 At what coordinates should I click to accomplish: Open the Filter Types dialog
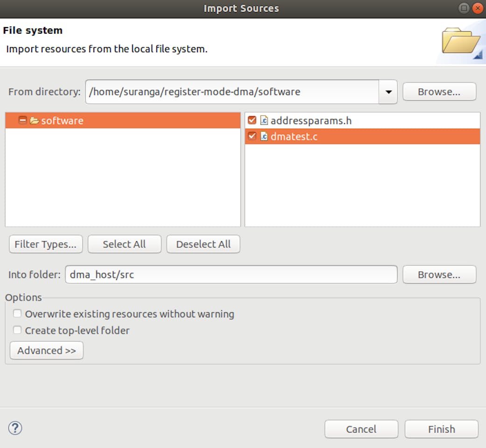point(45,244)
